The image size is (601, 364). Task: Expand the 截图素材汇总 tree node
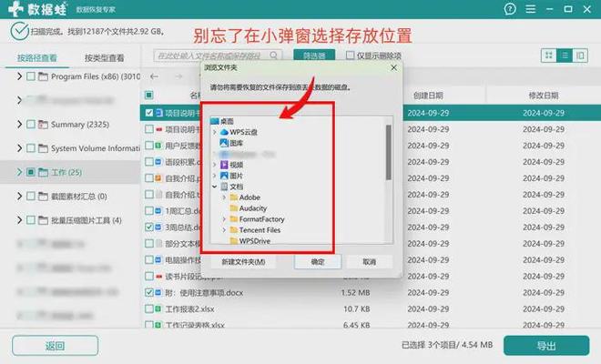pyautogui.click(x=19, y=197)
